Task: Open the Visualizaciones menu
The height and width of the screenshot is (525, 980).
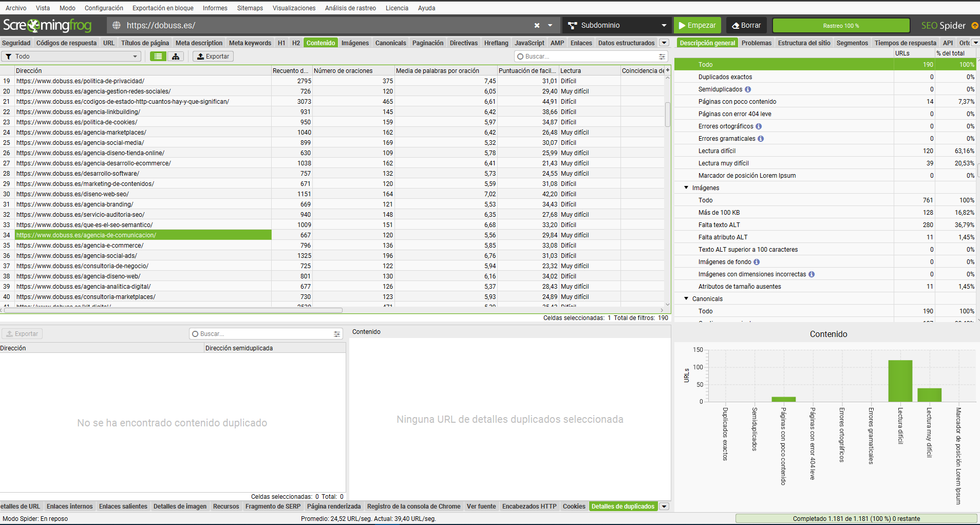Action: pyautogui.click(x=294, y=8)
